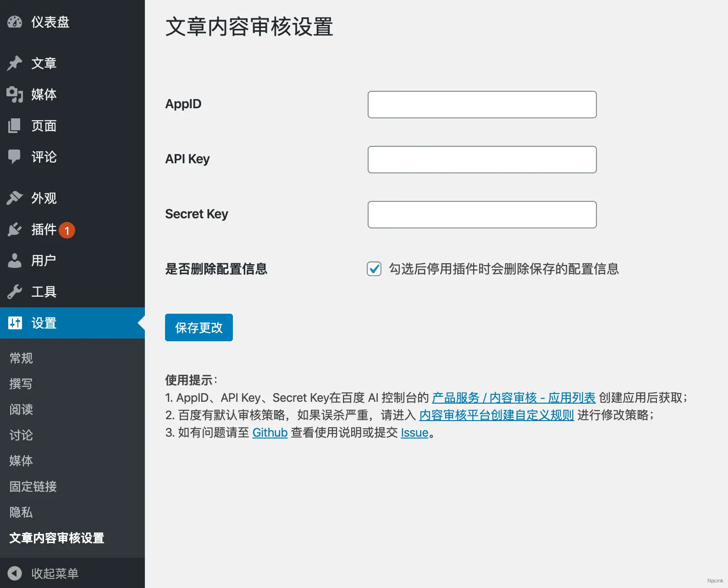Click into the AppID text field
The height and width of the screenshot is (588, 728).
pos(482,105)
